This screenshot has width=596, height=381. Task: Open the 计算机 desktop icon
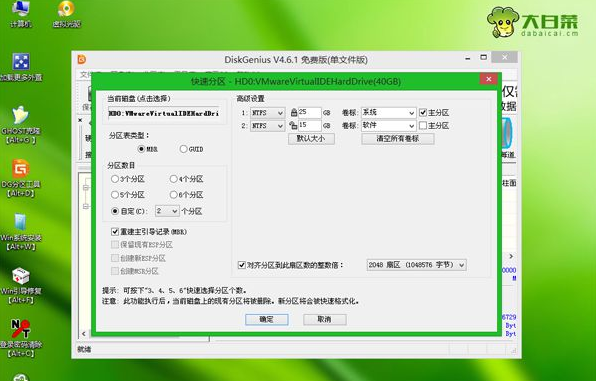20,14
